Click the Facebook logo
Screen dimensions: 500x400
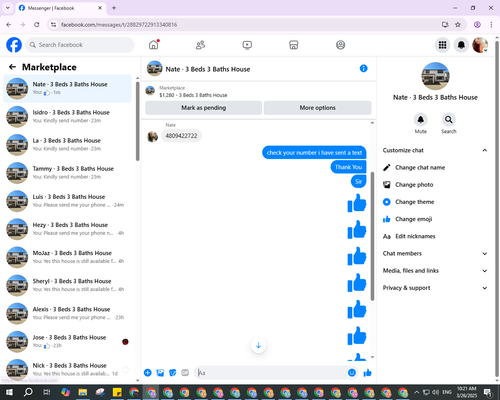pyautogui.click(x=14, y=45)
